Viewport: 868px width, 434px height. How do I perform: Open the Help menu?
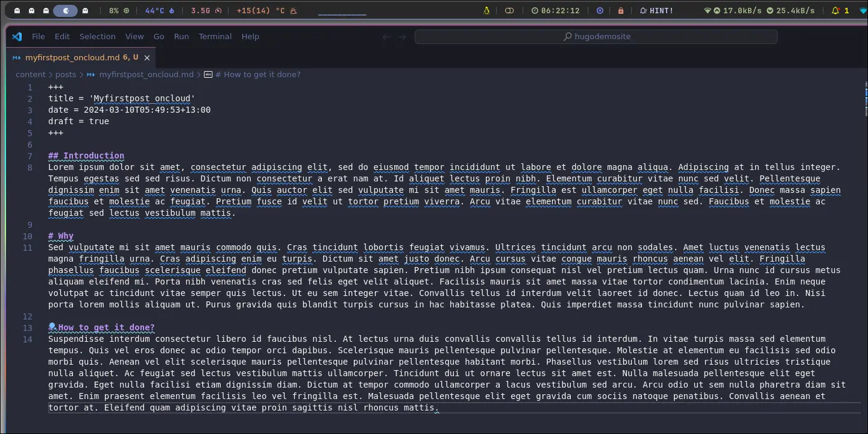[250, 36]
